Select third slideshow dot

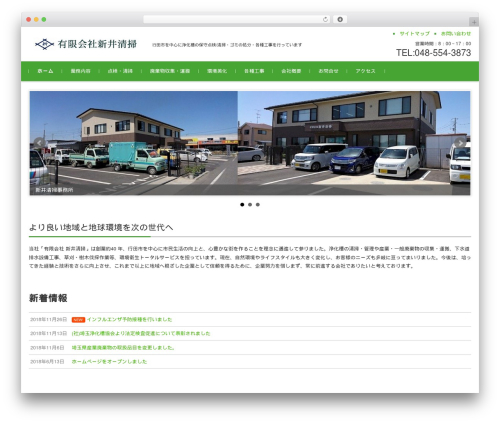pos(258,205)
